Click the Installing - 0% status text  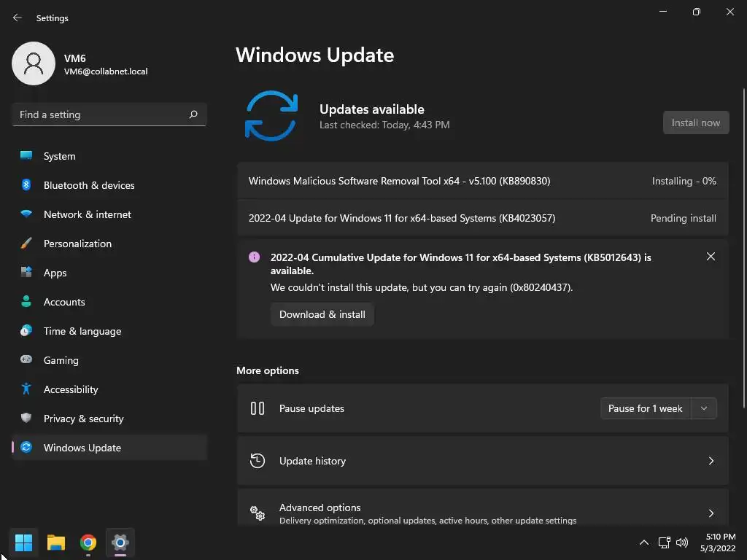pos(684,181)
